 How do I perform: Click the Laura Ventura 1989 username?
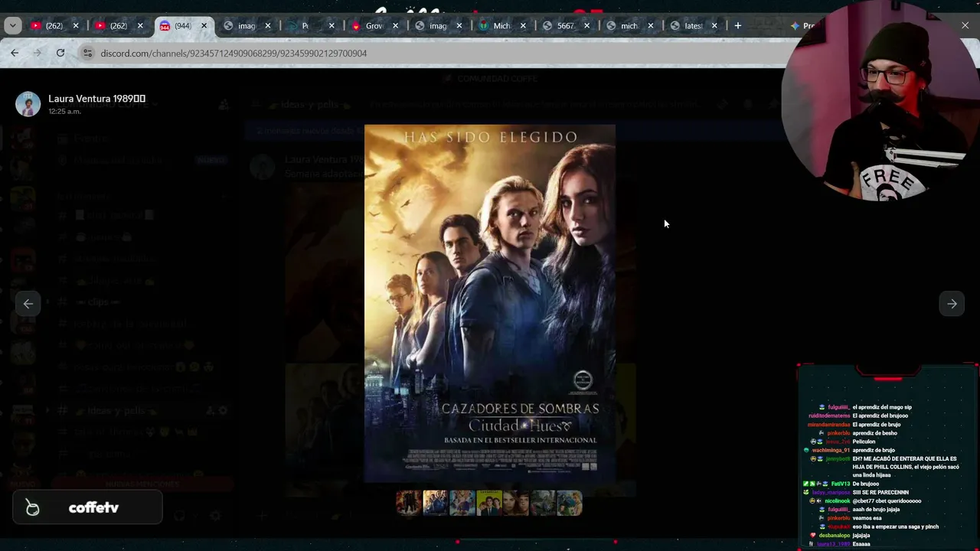[96, 99]
